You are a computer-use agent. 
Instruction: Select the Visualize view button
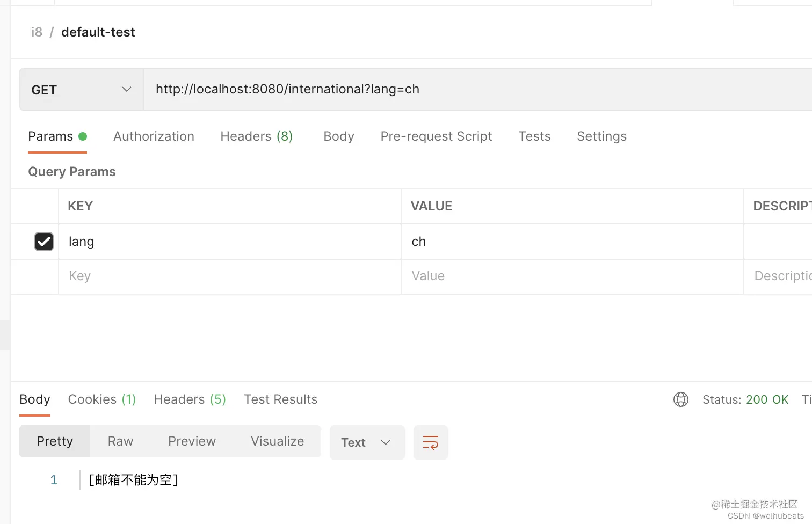277,441
